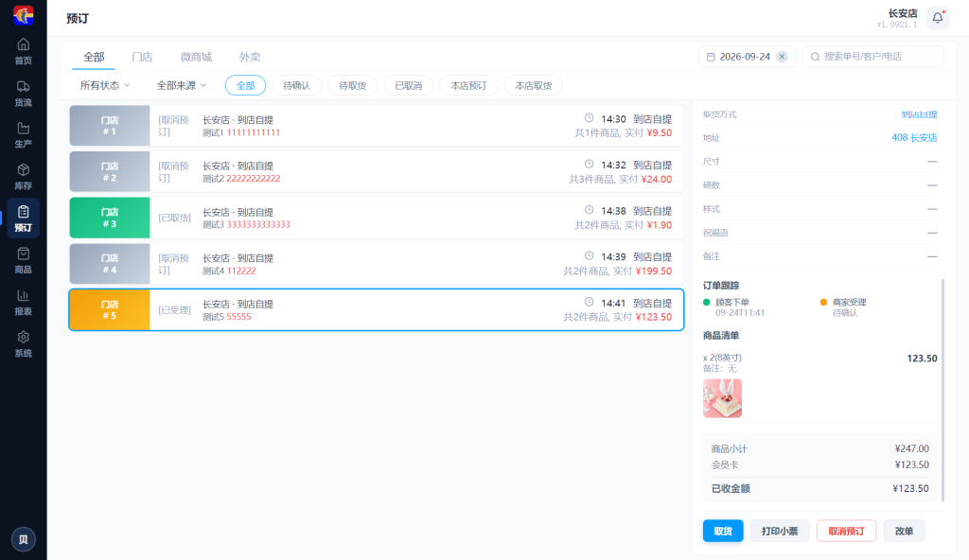The image size is (969, 560).
Task: Switch to the 微商城 tab
Action: [x=196, y=57]
